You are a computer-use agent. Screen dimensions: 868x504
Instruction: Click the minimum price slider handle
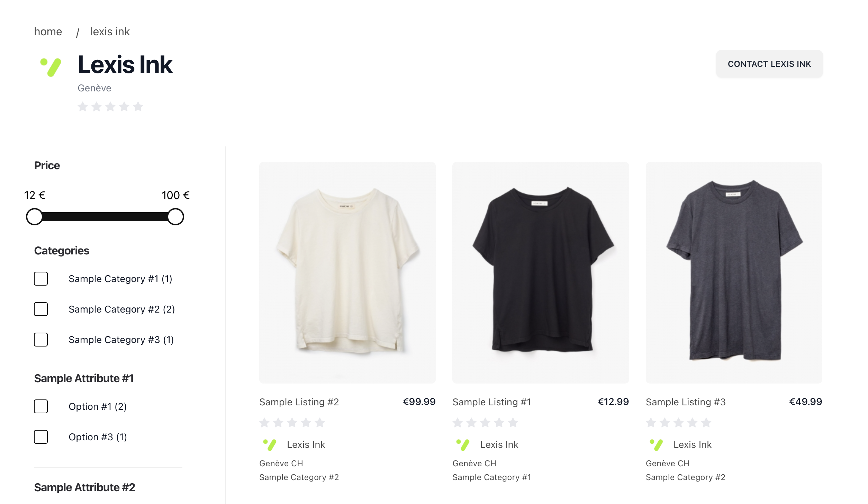(34, 217)
